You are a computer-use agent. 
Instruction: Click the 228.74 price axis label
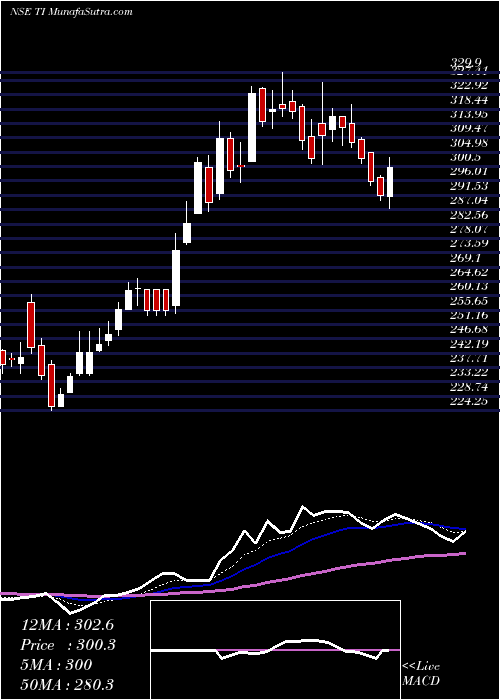pos(471,387)
